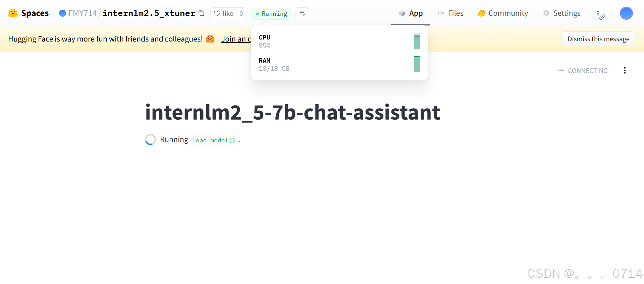Open the app's vertical three-dot menu
644x284 pixels.
pyautogui.click(x=625, y=70)
